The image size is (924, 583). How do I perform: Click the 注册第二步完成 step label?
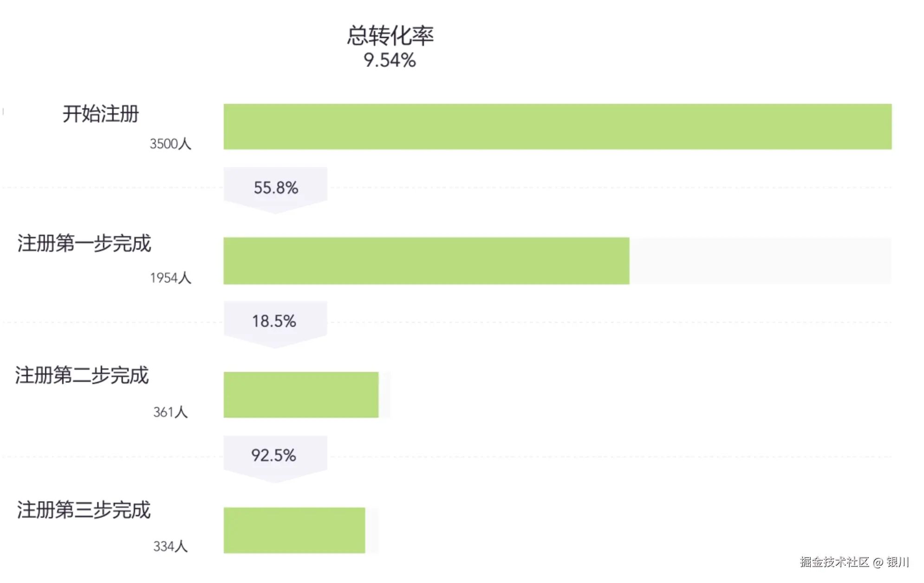(x=82, y=376)
